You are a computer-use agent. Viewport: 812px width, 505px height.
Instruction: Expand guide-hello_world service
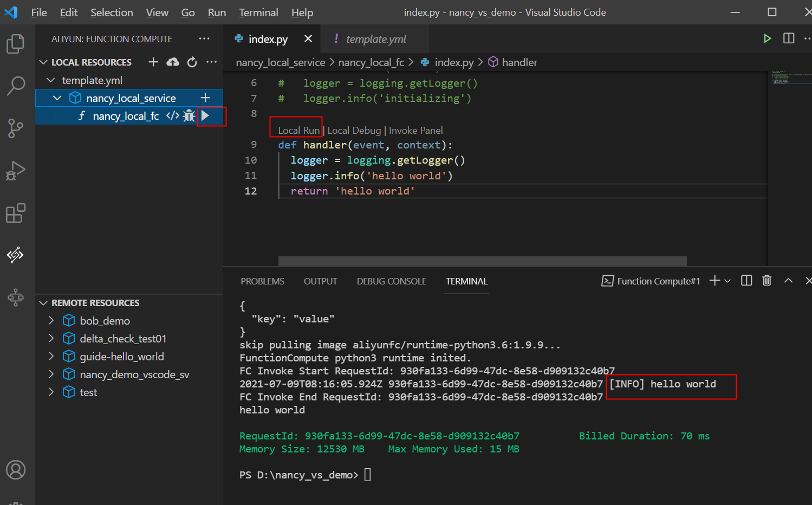[51, 356]
